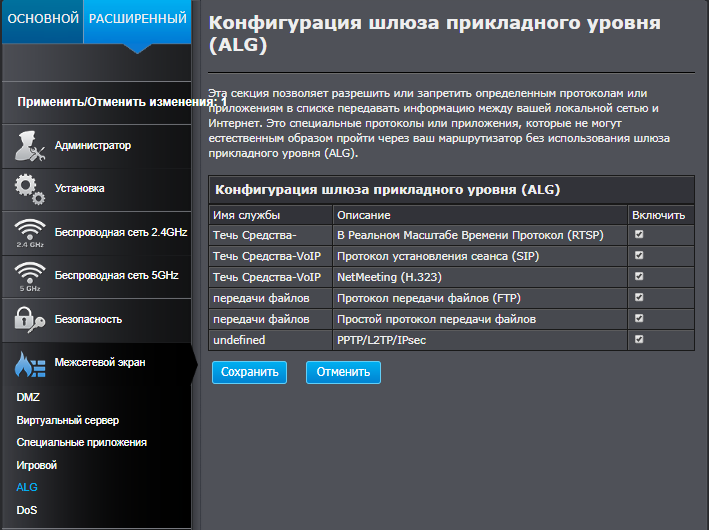The height and width of the screenshot is (530, 709).
Task: Toggle the RTSP protocol checkbox
Action: coord(639,234)
